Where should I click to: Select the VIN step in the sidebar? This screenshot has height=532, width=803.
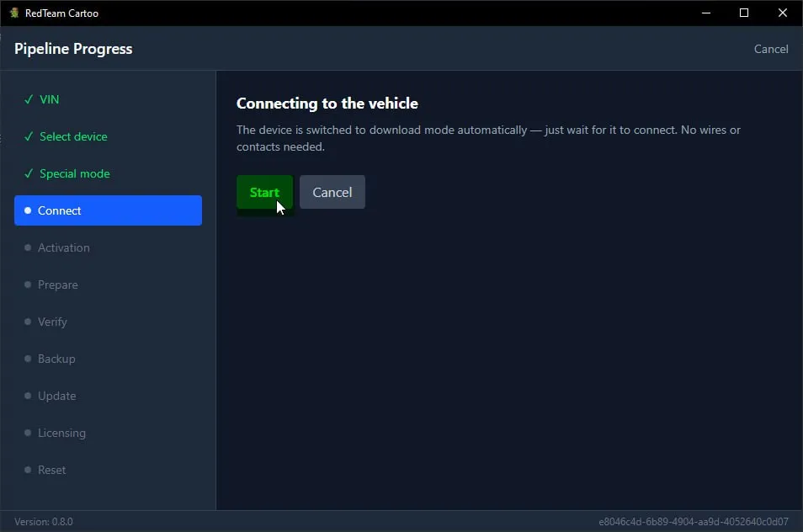pyautogui.click(x=108, y=99)
